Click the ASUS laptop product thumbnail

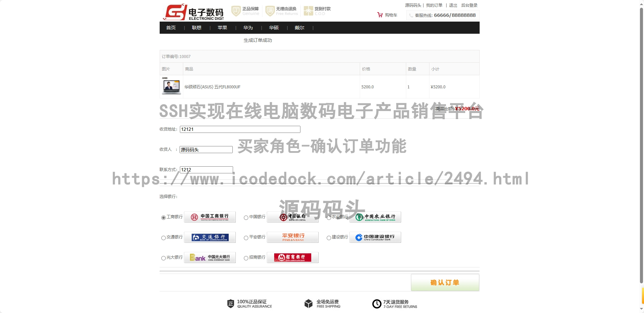coord(171,86)
